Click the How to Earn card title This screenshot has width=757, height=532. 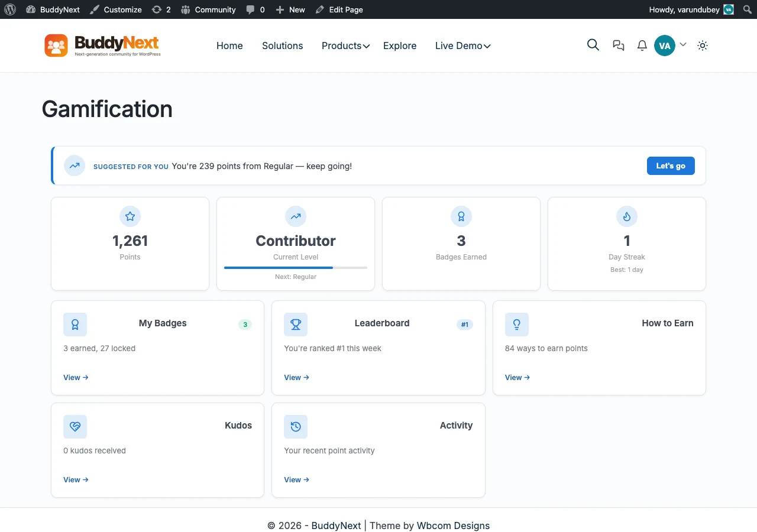pos(668,323)
